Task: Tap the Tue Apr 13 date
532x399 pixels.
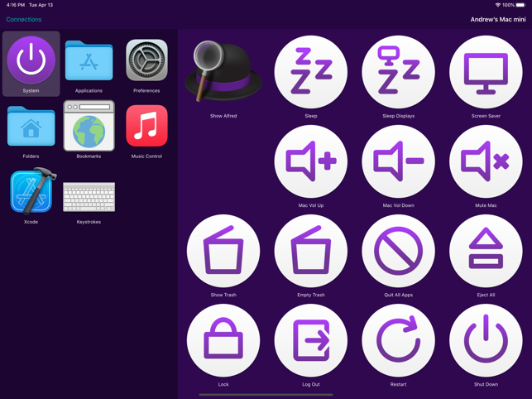Action: click(x=41, y=5)
